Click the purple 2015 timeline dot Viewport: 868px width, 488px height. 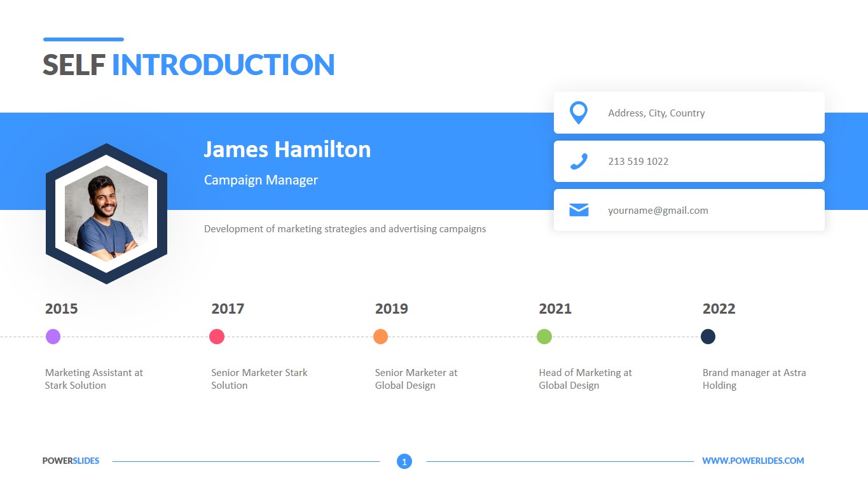[x=53, y=337]
